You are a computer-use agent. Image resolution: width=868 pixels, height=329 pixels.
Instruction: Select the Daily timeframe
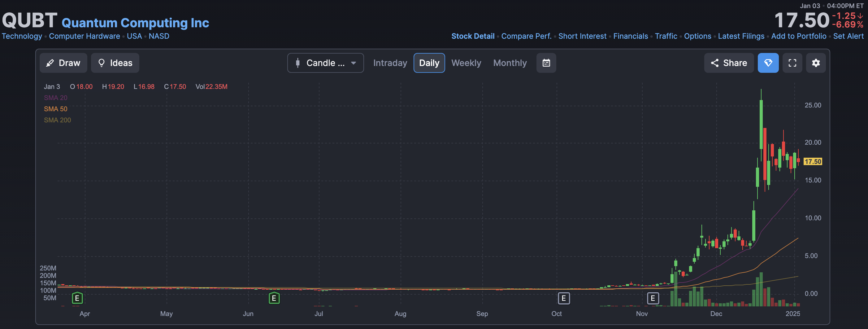click(x=429, y=63)
